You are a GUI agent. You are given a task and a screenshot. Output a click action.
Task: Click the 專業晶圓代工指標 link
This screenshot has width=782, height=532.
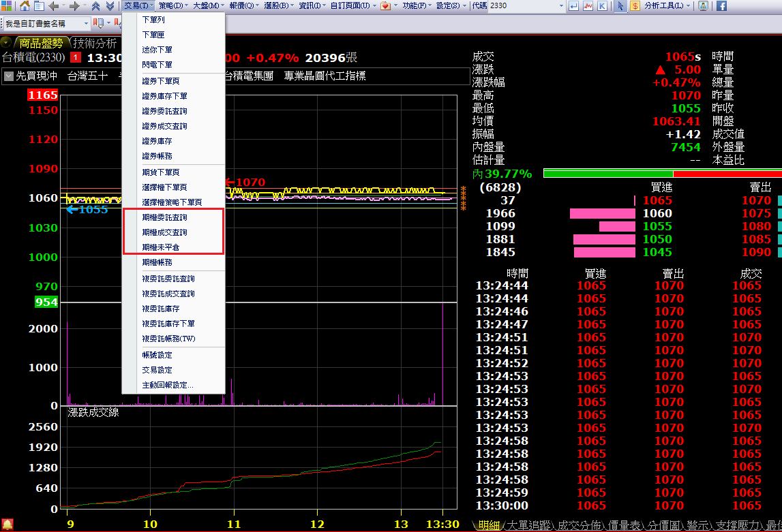pyautogui.click(x=325, y=76)
